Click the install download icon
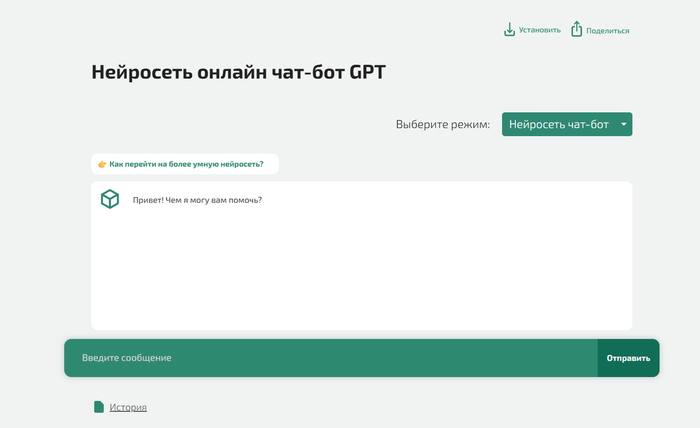Screen dimensions: 700x428 pyautogui.click(x=509, y=30)
